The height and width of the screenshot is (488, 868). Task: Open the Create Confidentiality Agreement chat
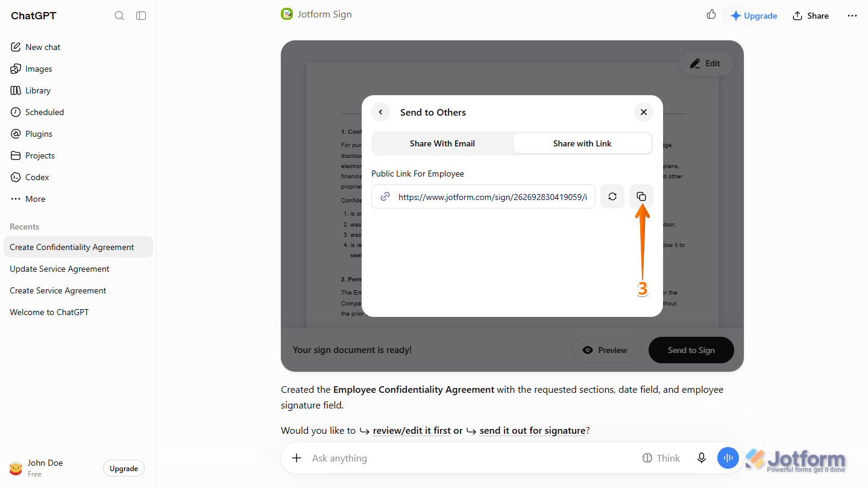pyautogui.click(x=78, y=247)
